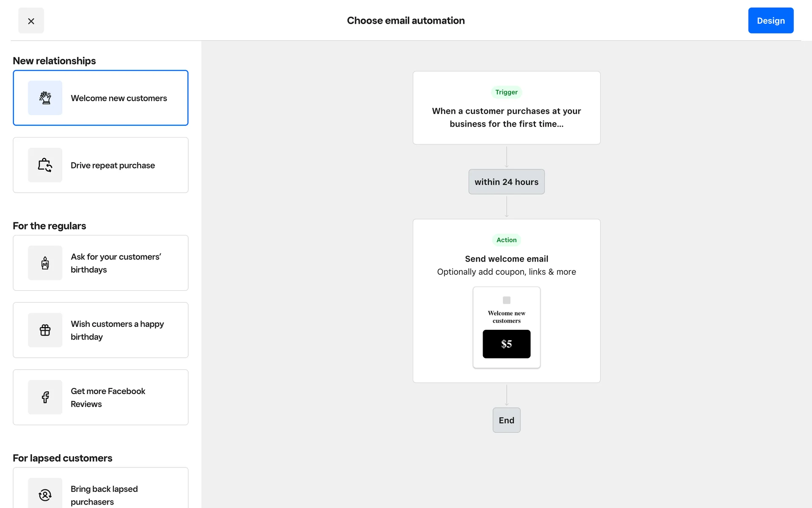The width and height of the screenshot is (812, 508).
Task: Click the Trigger step card
Action: tap(506, 108)
